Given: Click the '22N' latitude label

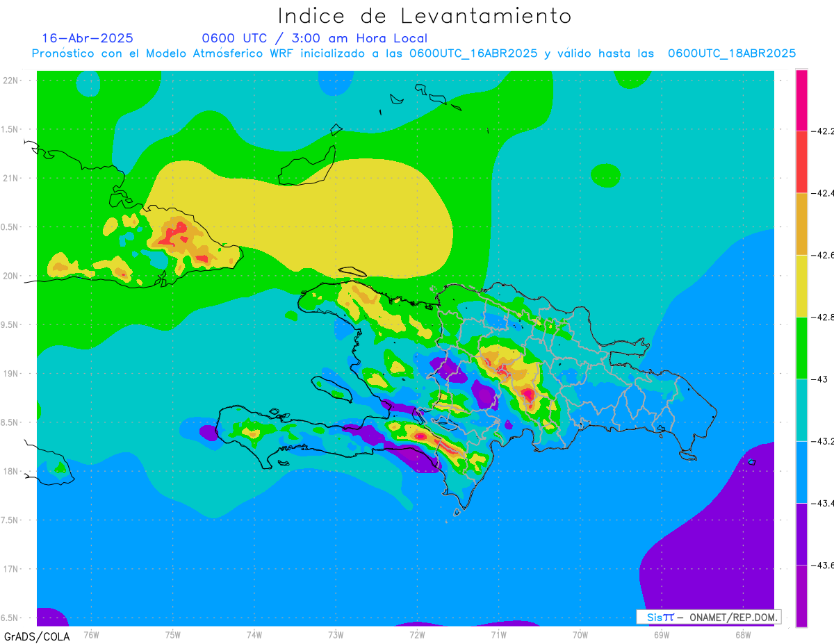Looking at the screenshot, I should tap(10, 81).
